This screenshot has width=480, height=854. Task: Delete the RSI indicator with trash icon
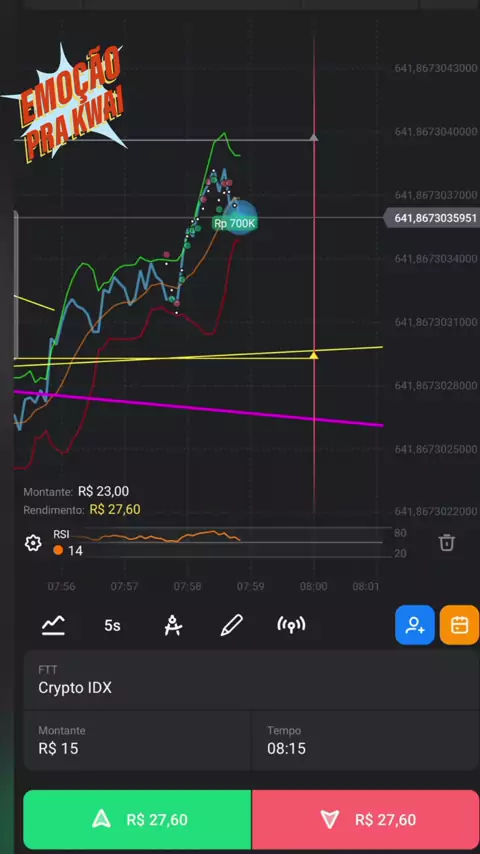point(446,542)
